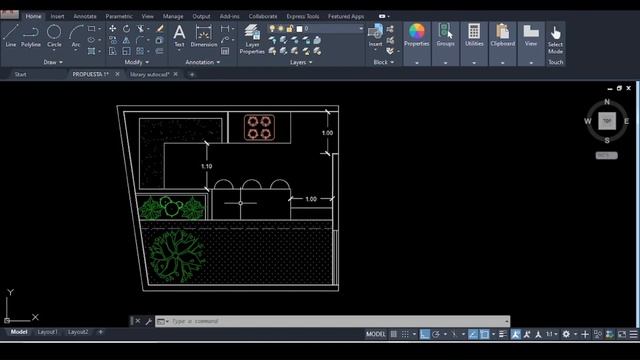The height and width of the screenshot is (360, 640).
Task: Click the Mirror tool in the Modify panel
Action: (127, 40)
